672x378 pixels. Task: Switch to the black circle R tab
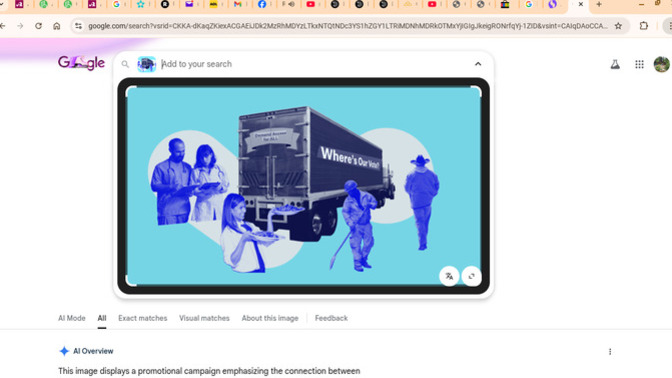pyautogui.click(x=165, y=4)
